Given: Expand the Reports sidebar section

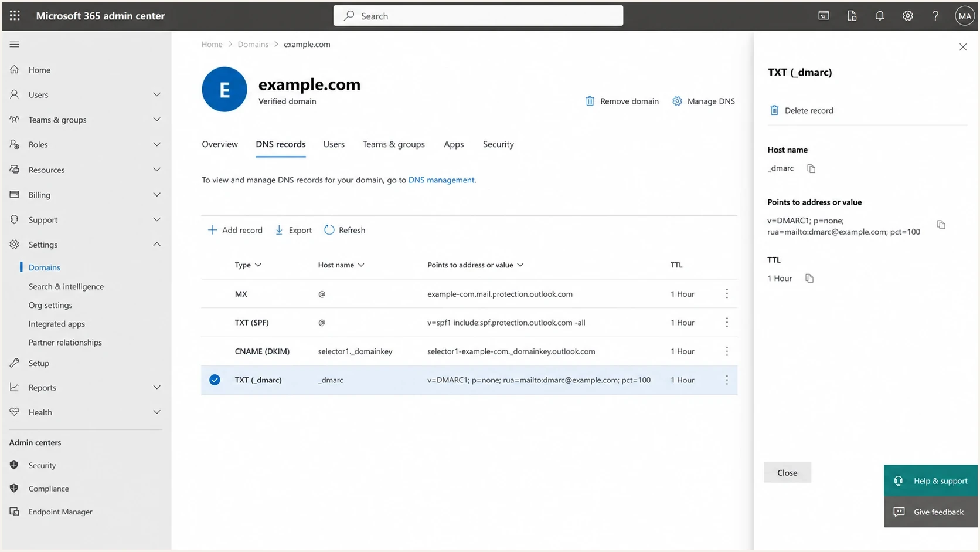Looking at the screenshot, I should [156, 387].
